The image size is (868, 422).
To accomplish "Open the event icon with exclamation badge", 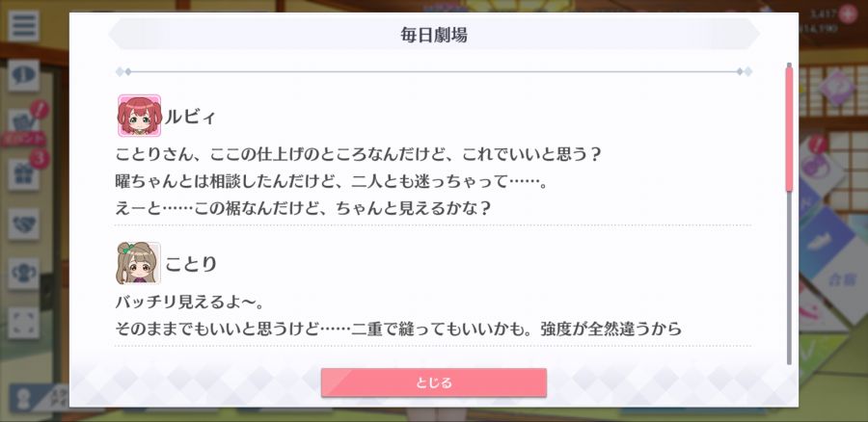I will [25, 121].
